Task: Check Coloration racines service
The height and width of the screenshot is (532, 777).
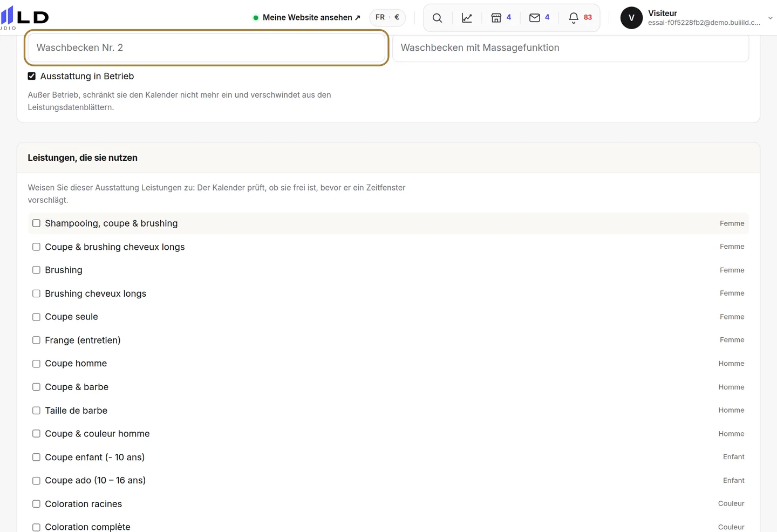Action: point(36,504)
